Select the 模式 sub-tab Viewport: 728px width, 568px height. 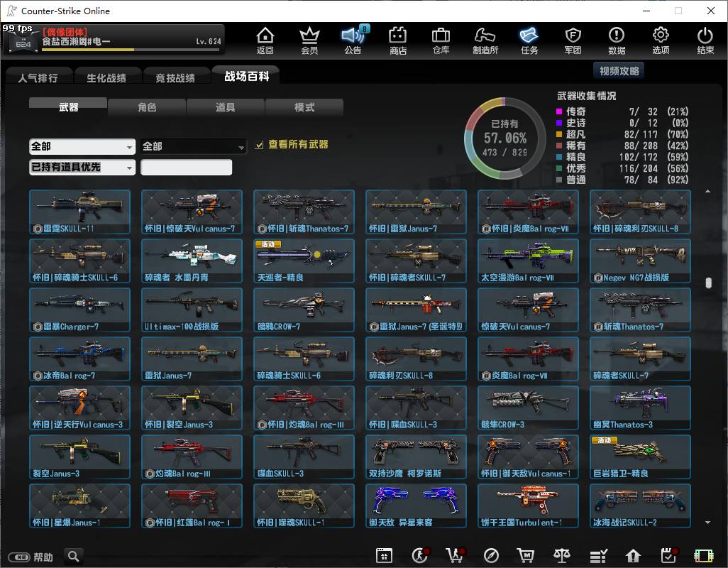304,106
